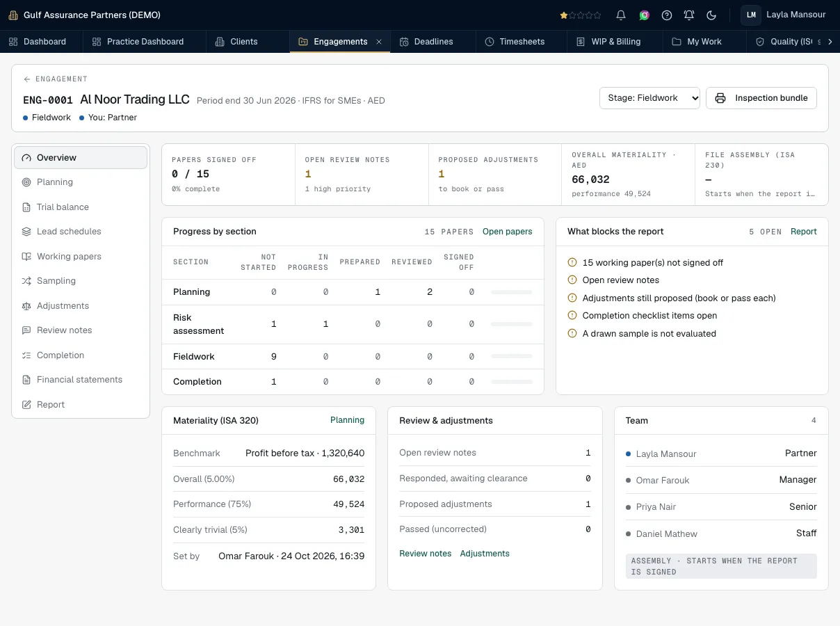Open the Timesheets tab
This screenshot has width=840, height=626.
(522, 42)
